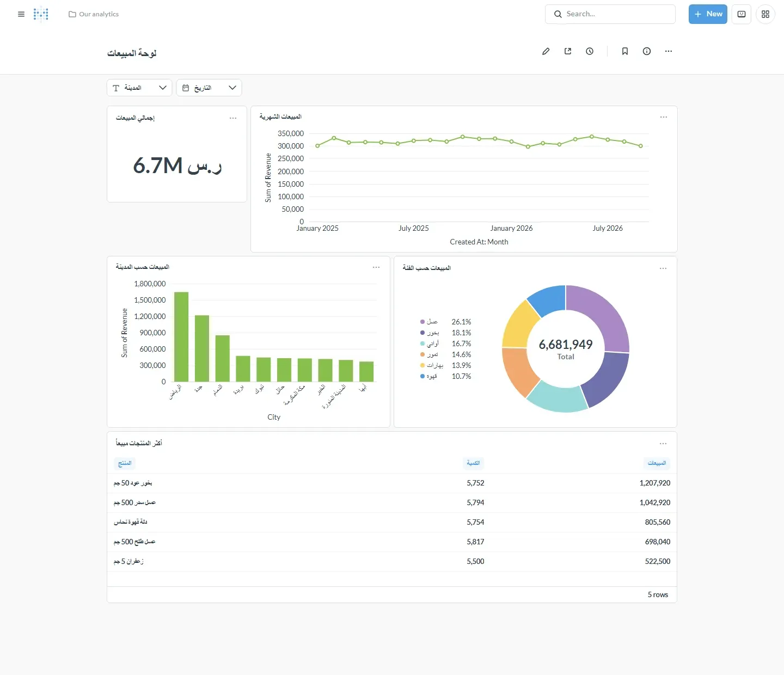Click into the Search field
784x675 pixels.
coord(610,14)
